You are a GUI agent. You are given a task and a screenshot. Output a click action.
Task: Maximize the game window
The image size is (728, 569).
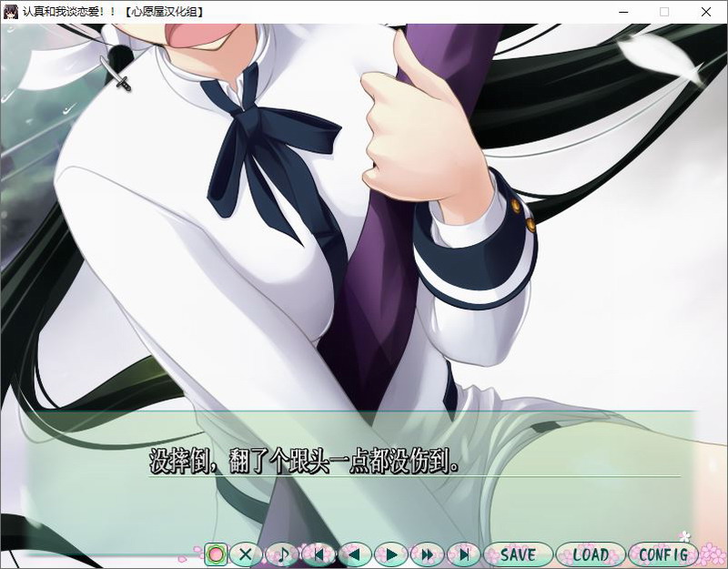click(x=664, y=12)
